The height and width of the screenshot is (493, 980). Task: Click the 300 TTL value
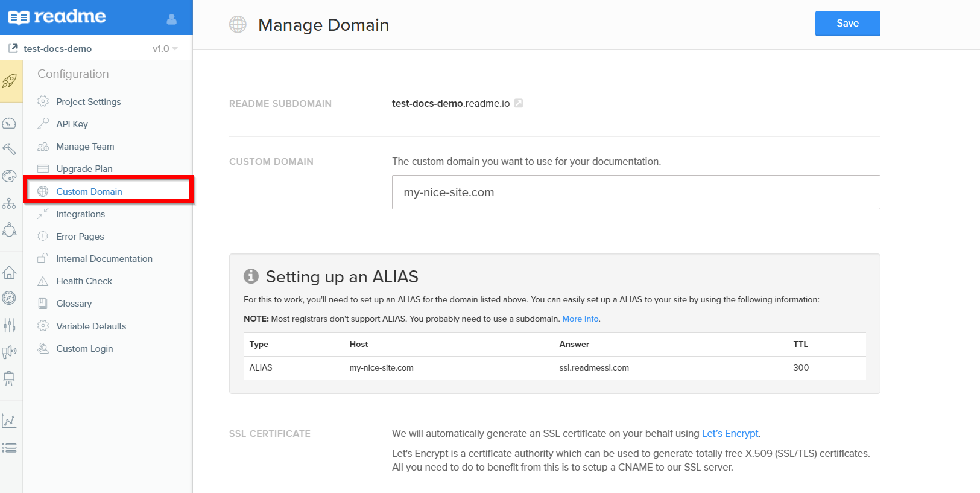(x=801, y=367)
